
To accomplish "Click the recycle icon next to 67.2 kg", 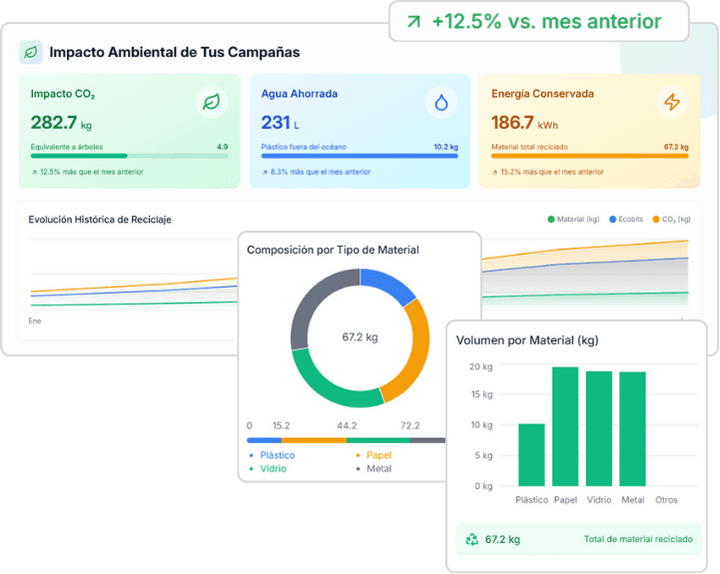I will click(x=472, y=539).
